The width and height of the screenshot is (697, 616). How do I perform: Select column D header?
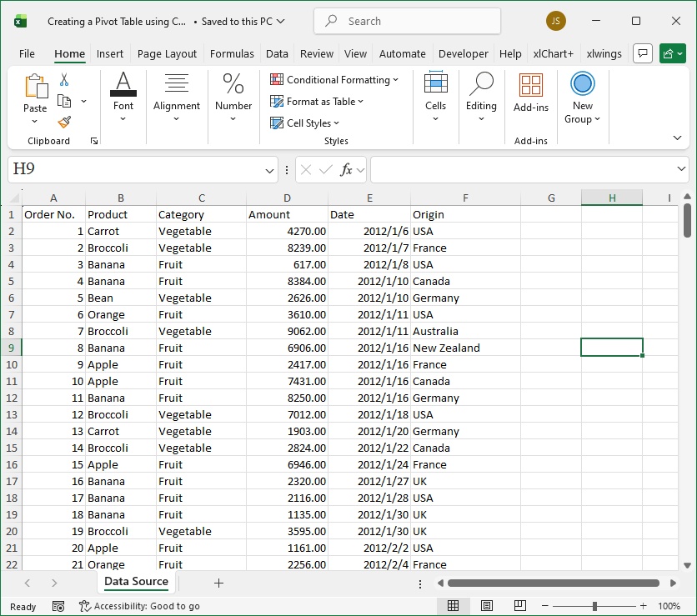[287, 198]
